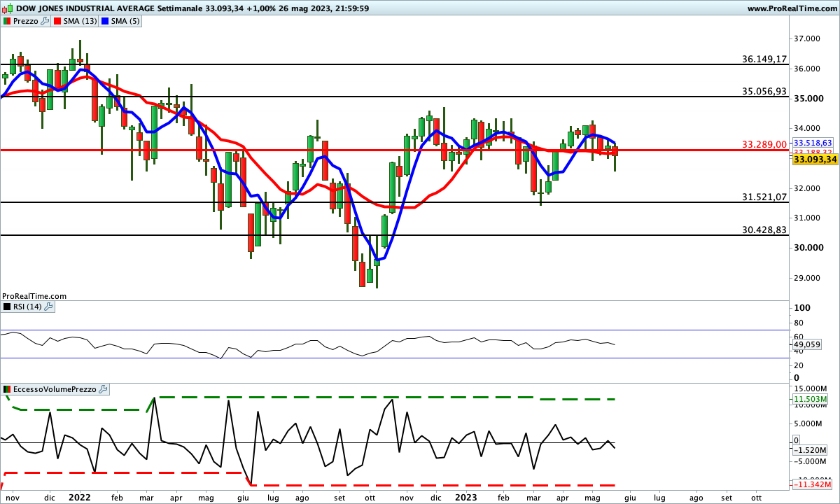The image size is (840, 504).
Task: Click the blue 33.518,63 SMA value tag
Action: tap(812, 143)
